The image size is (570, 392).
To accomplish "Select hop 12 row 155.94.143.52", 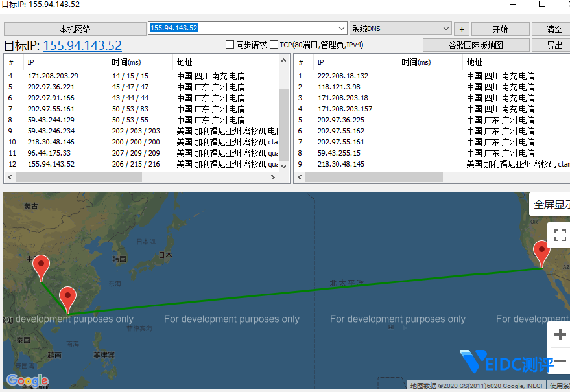I will 51,164.
